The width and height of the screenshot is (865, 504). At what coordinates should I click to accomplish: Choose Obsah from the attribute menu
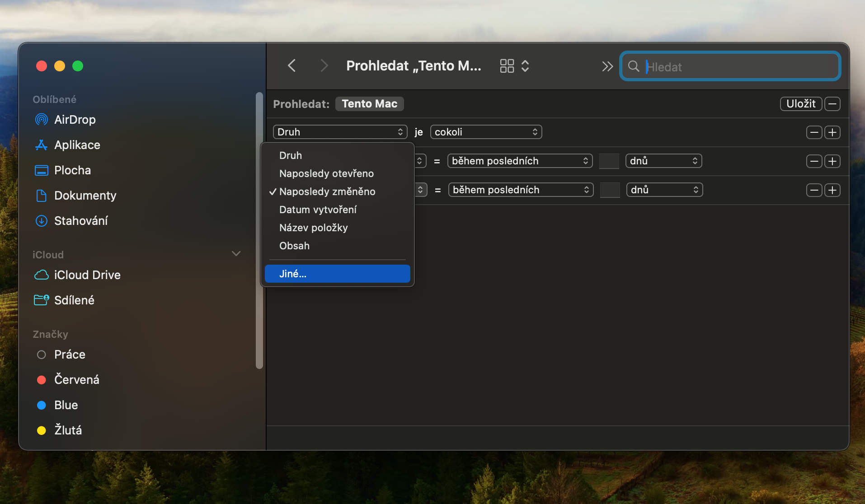click(x=338, y=246)
